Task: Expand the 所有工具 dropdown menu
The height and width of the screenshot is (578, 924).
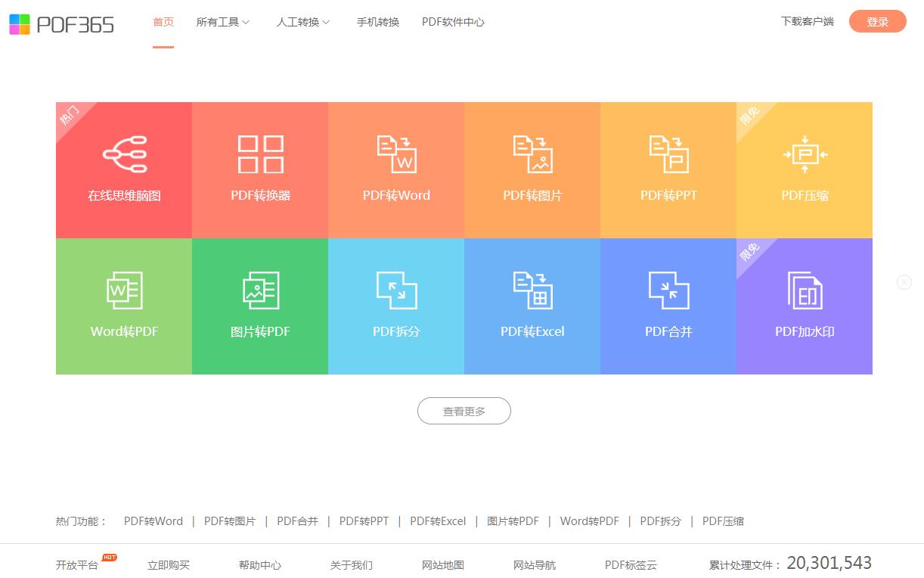Action: [222, 22]
